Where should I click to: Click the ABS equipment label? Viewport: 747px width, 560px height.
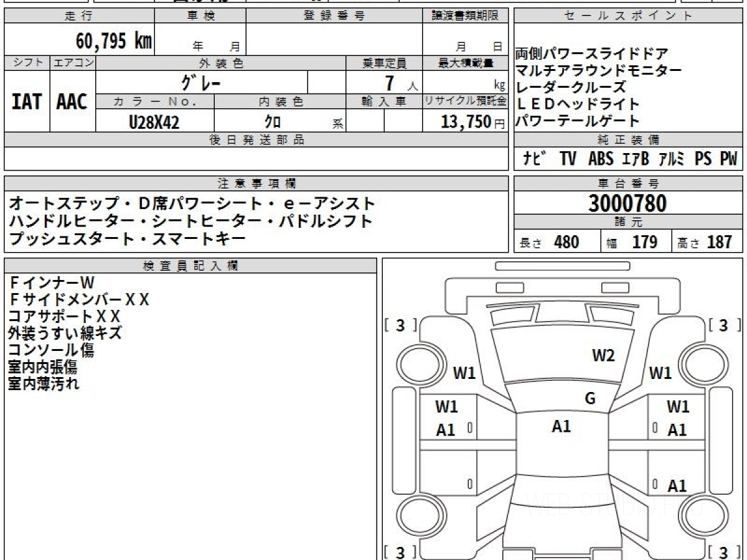[600, 159]
